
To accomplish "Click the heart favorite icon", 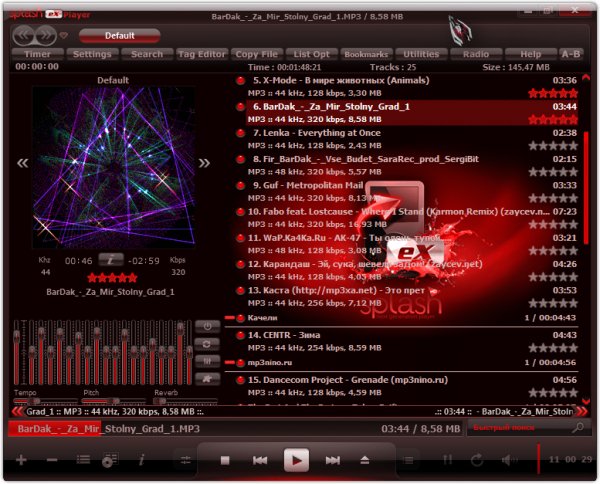I will click(x=64, y=36).
